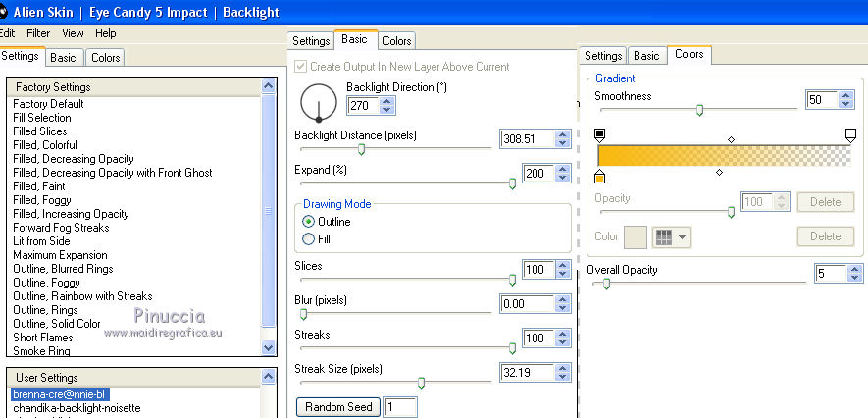
Task: Open the Colors tab in the left panel
Action: pos(105,58)
